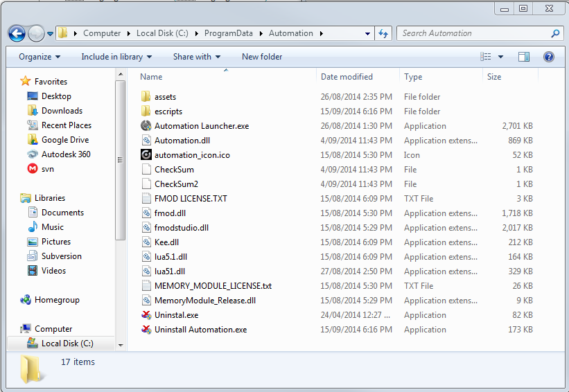Open the Subversion library

(61, 256)
